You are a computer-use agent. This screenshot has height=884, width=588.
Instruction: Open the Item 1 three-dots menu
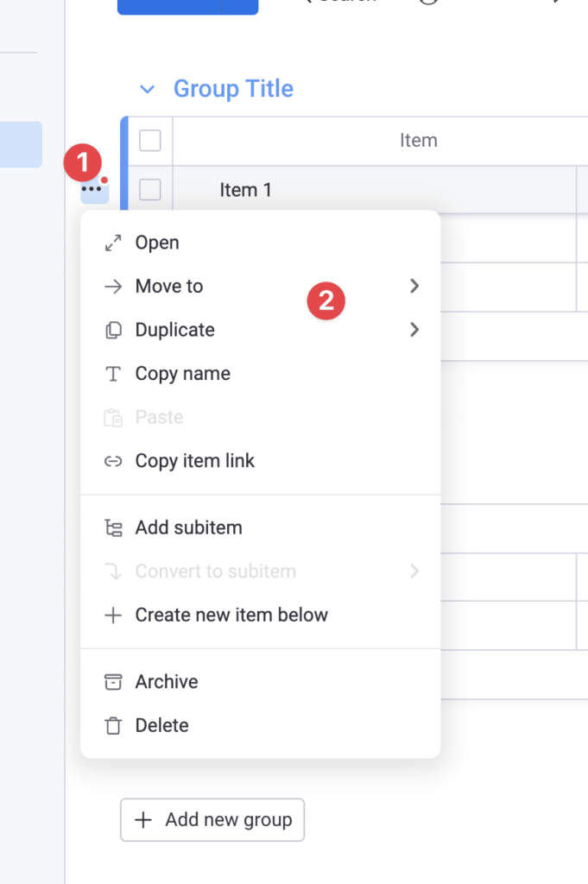coord(94,190)
